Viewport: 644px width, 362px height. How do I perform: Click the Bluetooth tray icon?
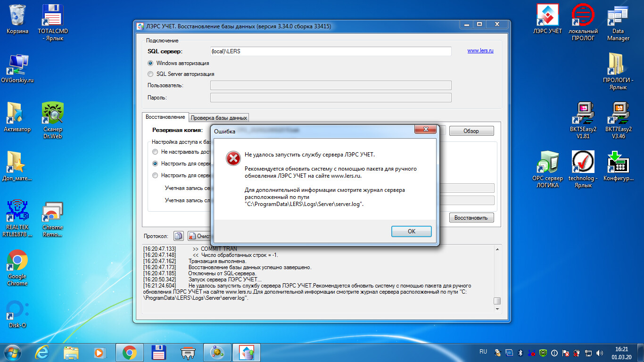[521, 352]
